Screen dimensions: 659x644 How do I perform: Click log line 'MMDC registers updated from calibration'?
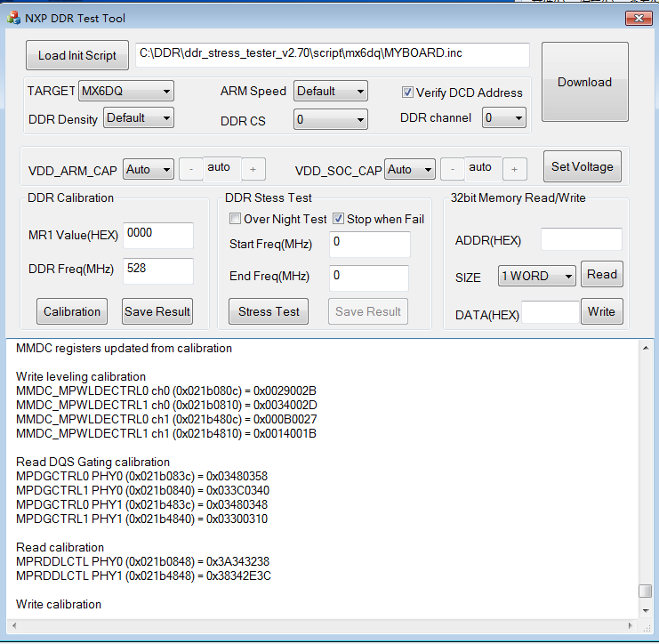pyautogui.click(x=124, y=348)
